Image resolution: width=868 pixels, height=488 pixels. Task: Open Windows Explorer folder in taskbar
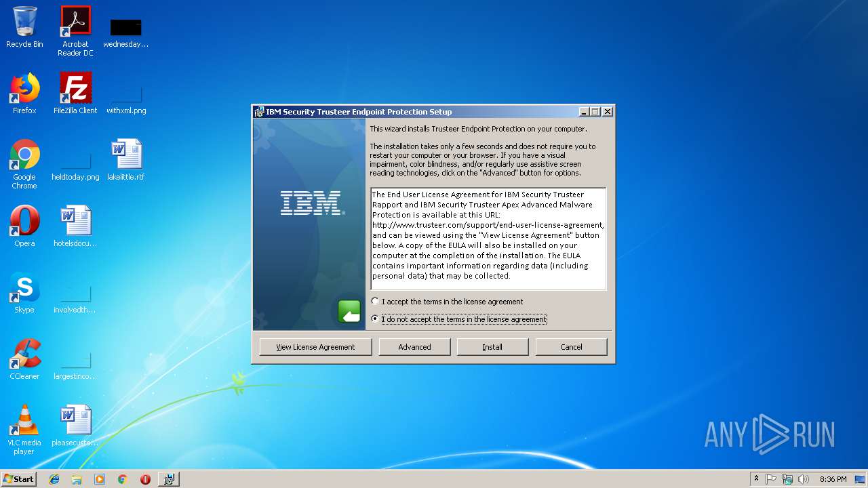(x=77, y=479)
